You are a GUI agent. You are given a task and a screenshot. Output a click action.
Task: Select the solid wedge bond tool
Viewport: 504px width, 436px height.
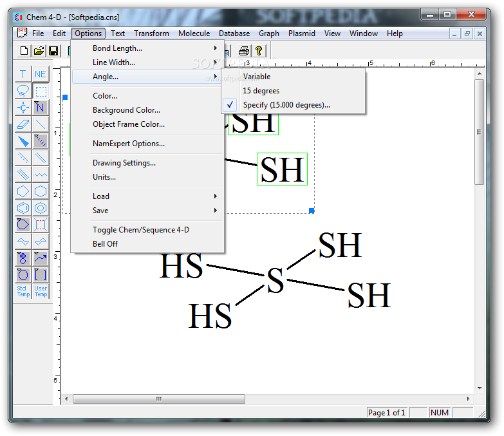coord(23,141)
